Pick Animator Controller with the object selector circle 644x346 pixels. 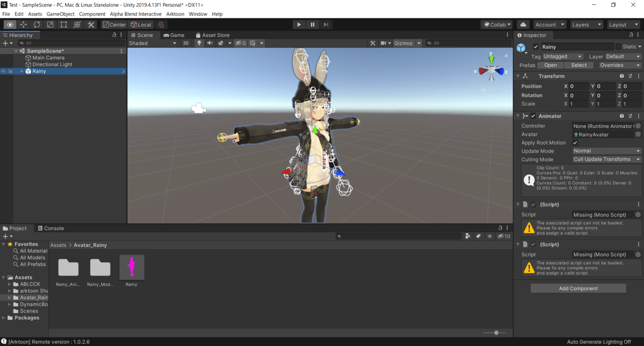pos(638,126)
